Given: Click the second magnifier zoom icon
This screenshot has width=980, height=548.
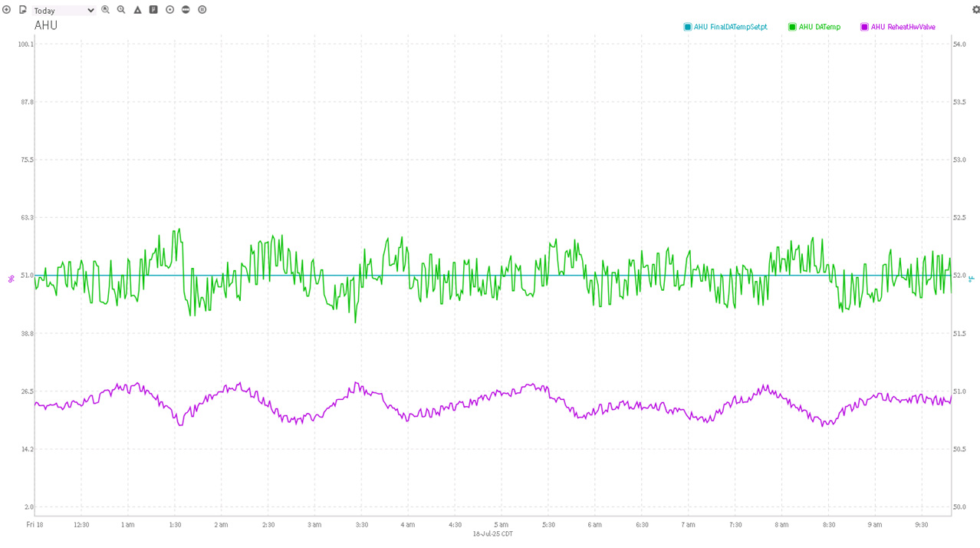Looking at the screenshot, I should coord(121,10).
